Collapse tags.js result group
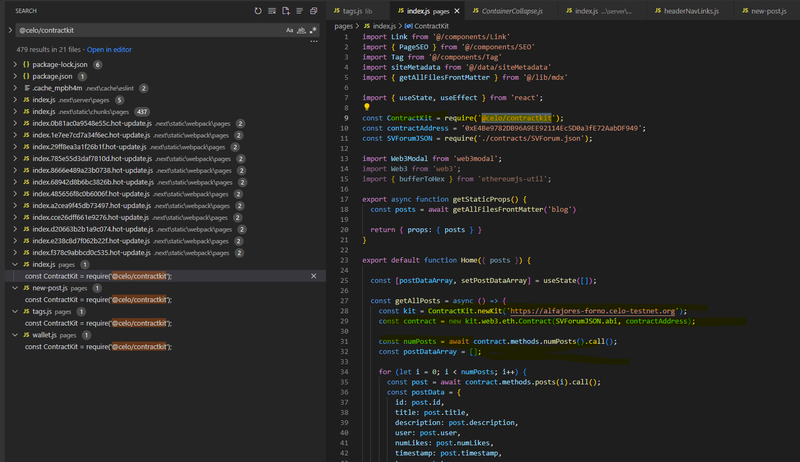This screenshot has width=800, height=462. [15, 312]
